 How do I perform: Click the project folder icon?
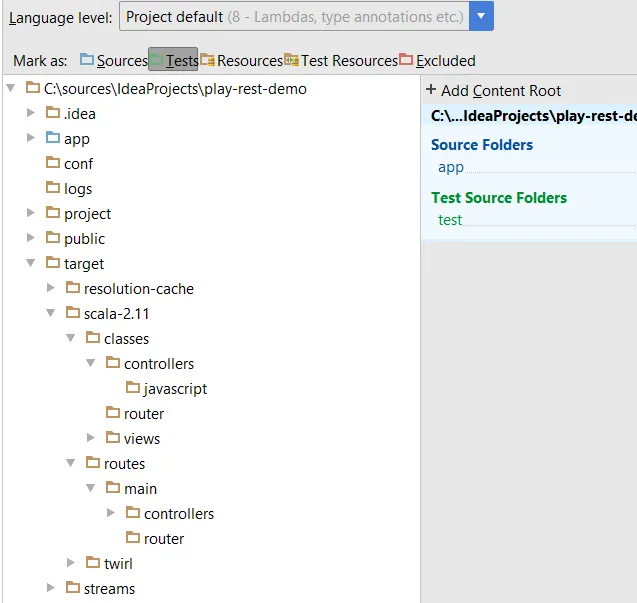[53, 213]
